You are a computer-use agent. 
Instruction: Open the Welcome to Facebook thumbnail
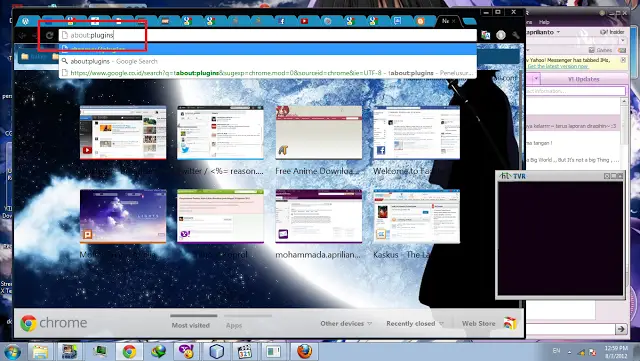[416, 132]
